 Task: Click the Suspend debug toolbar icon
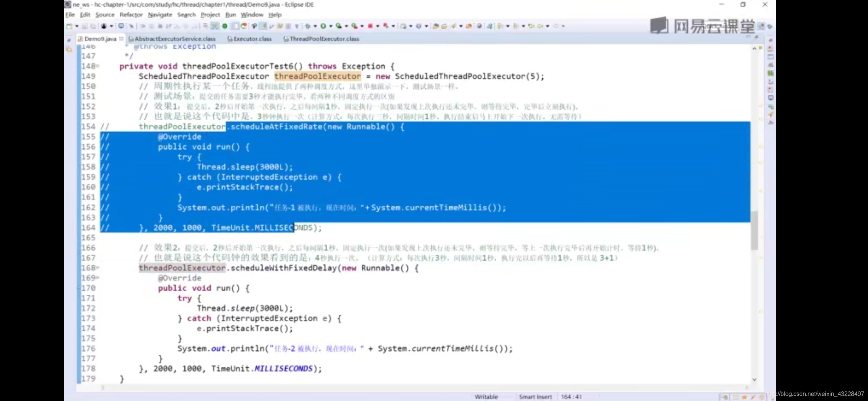pos(151,26)
